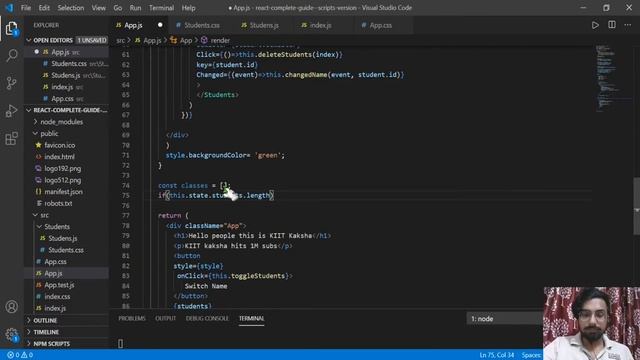
Task: Open robots.txt in the file tree
Action: (x=58, y=203)
